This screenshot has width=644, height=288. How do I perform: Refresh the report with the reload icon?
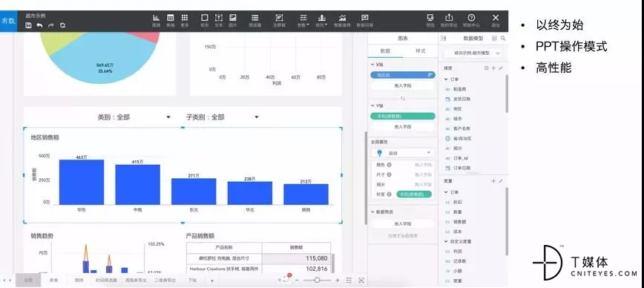pyautogui.click(x=62, y=25)
